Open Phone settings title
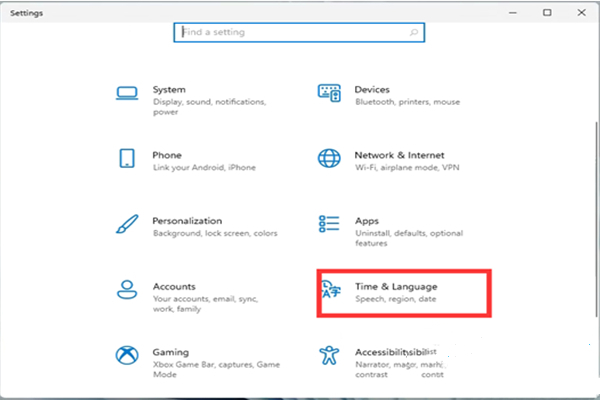 [x=167, y=155]
